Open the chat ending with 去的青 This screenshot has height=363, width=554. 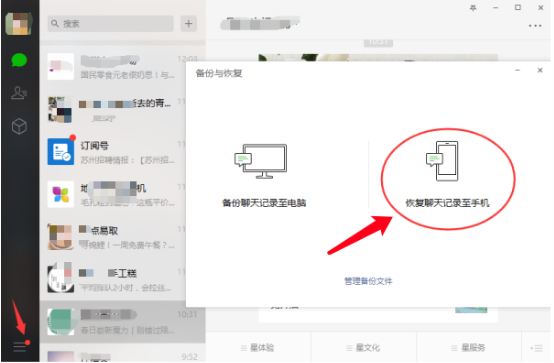point(122,110)
